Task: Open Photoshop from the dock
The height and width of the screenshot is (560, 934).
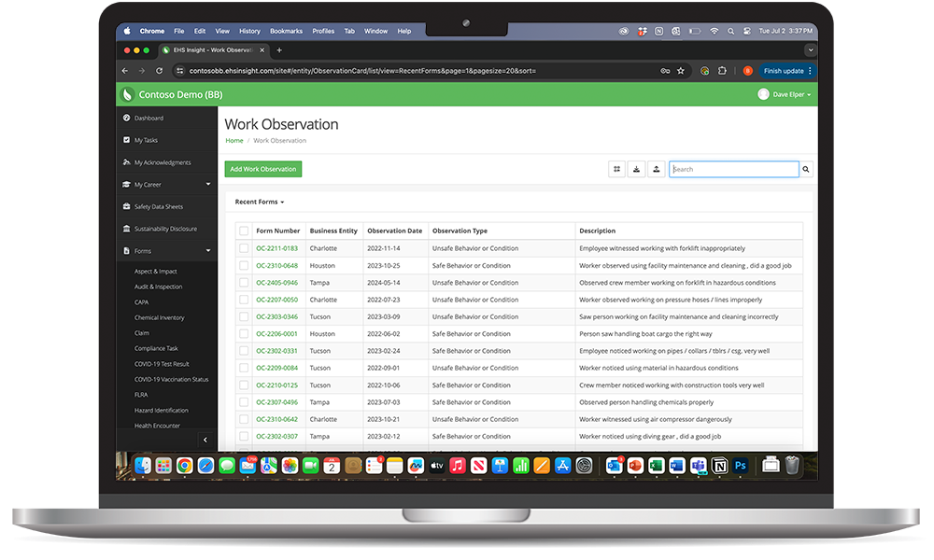Action: coord(741,466)
